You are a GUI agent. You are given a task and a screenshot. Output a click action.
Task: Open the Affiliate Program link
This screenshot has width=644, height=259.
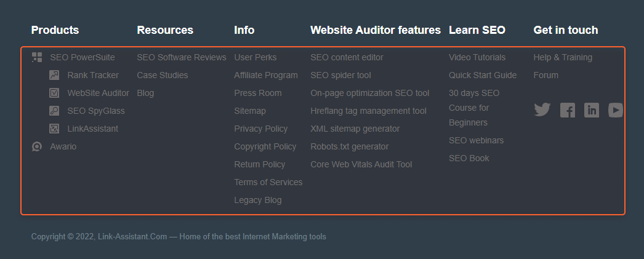pos(266,75)
